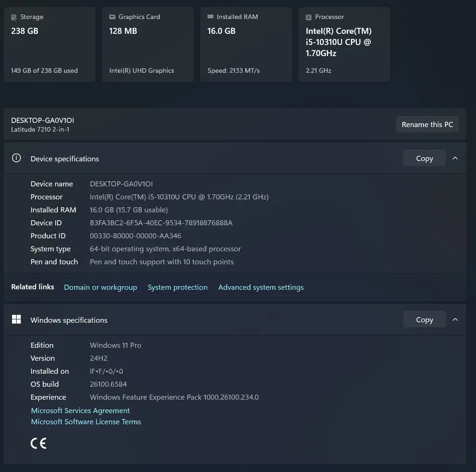The height and width of the screenshot is (472, 476).
Task: Click the Processor chip icon
Action: pyautogui.click(x=309, y=17)
